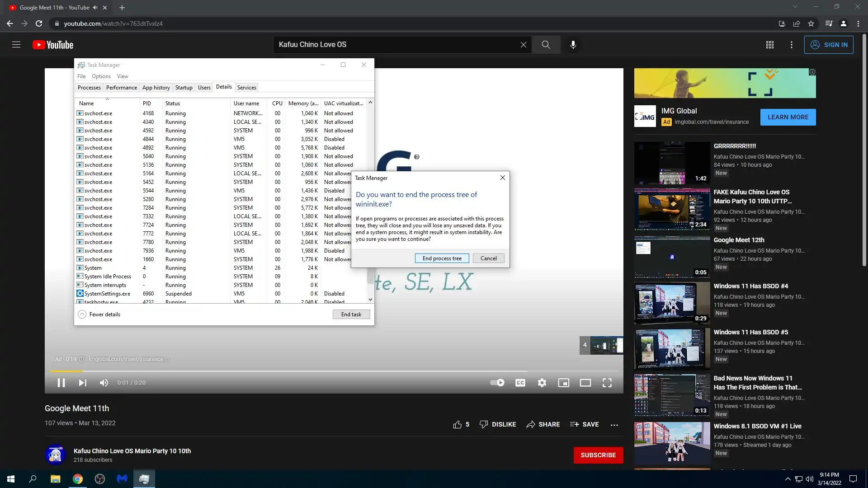Screen dimensions: 868x488
Task: Click the YouTube voice search microphone icon
Action: coord(573,45)
